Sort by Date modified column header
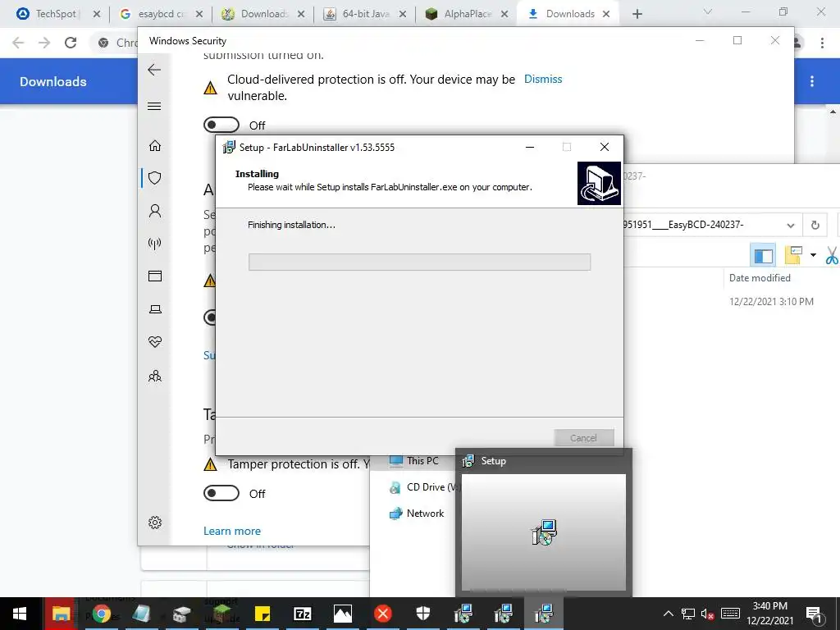This screenshot has width=840, height=630. [x=760, y=277]
